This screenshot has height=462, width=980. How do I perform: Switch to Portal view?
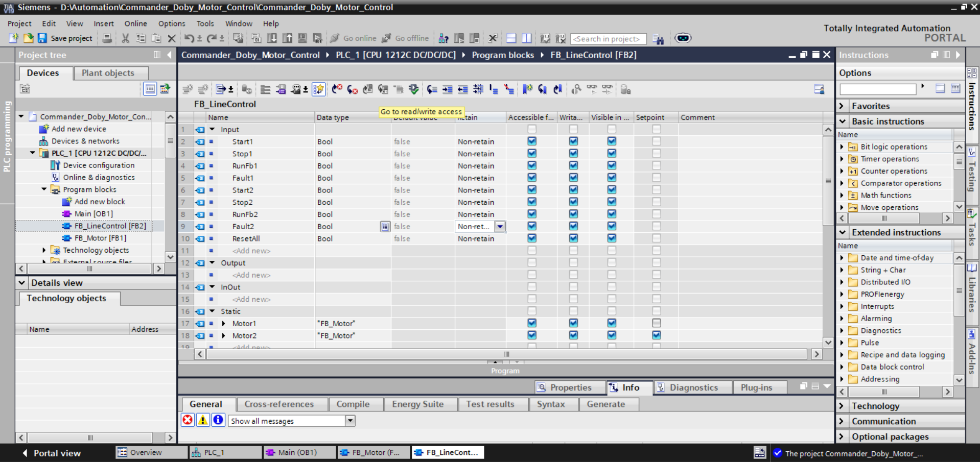[x=51, y=453]
